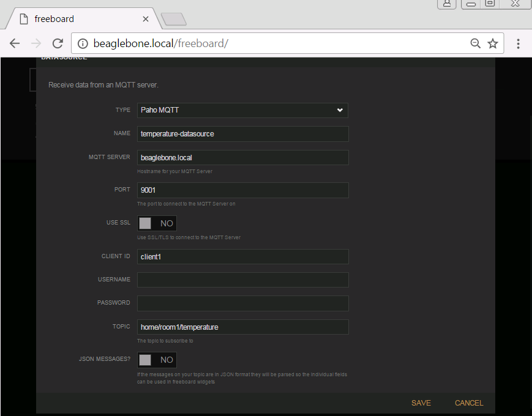Click inside the TOPIC field

tap(242, 327)
